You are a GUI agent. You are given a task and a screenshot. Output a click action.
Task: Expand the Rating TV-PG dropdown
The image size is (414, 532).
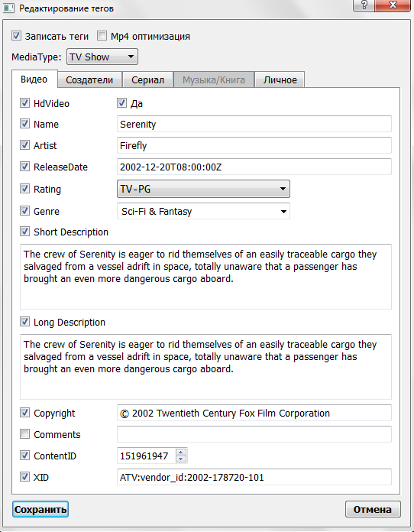203,189
